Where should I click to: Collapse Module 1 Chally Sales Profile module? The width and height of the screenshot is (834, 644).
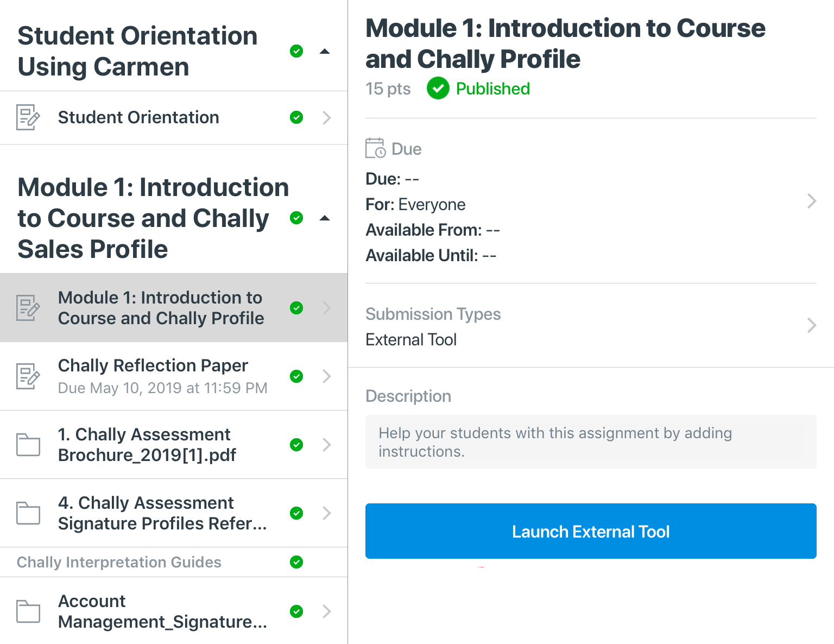325,218
